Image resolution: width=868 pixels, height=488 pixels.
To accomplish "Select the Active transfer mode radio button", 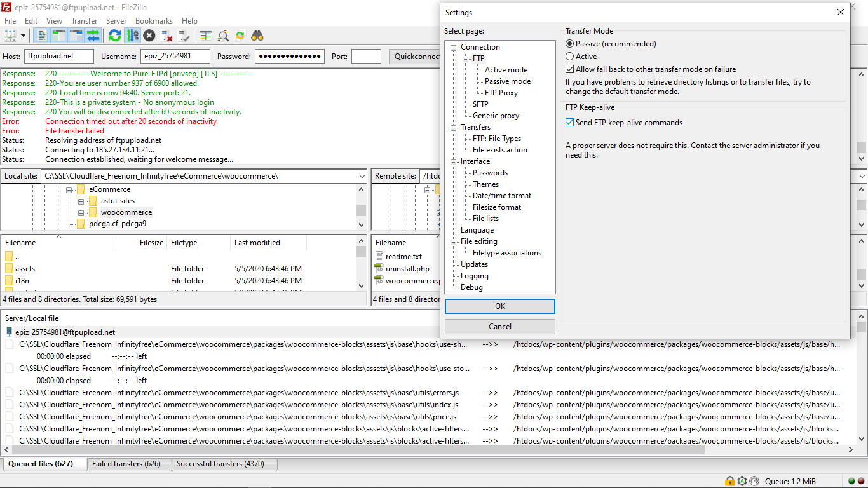I will tap(570, 57).
